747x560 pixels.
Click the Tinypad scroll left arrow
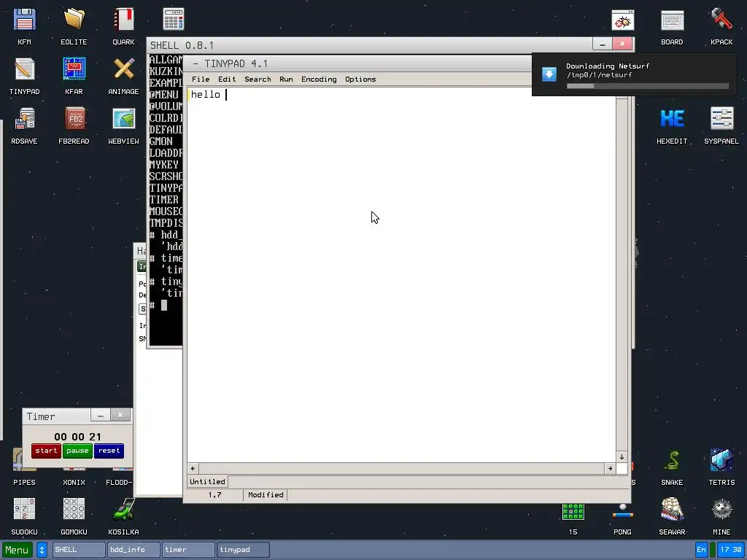(193, 469)
